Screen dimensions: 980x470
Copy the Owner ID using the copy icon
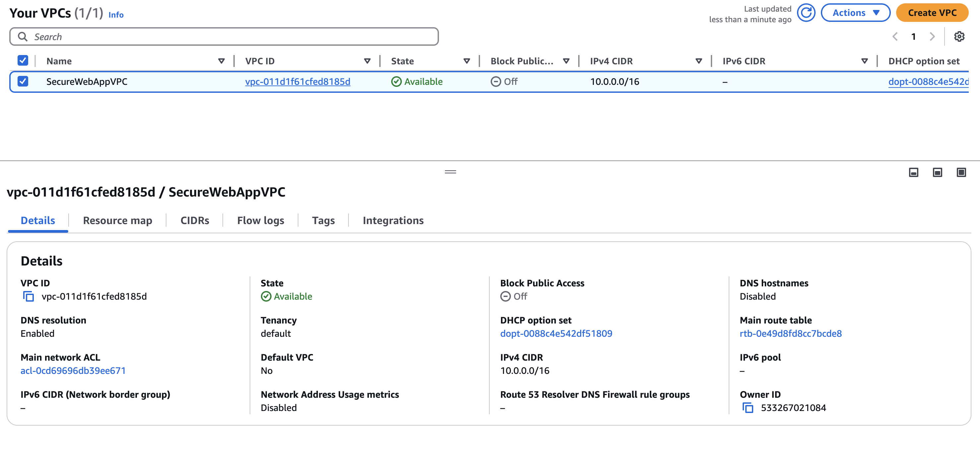748,408
